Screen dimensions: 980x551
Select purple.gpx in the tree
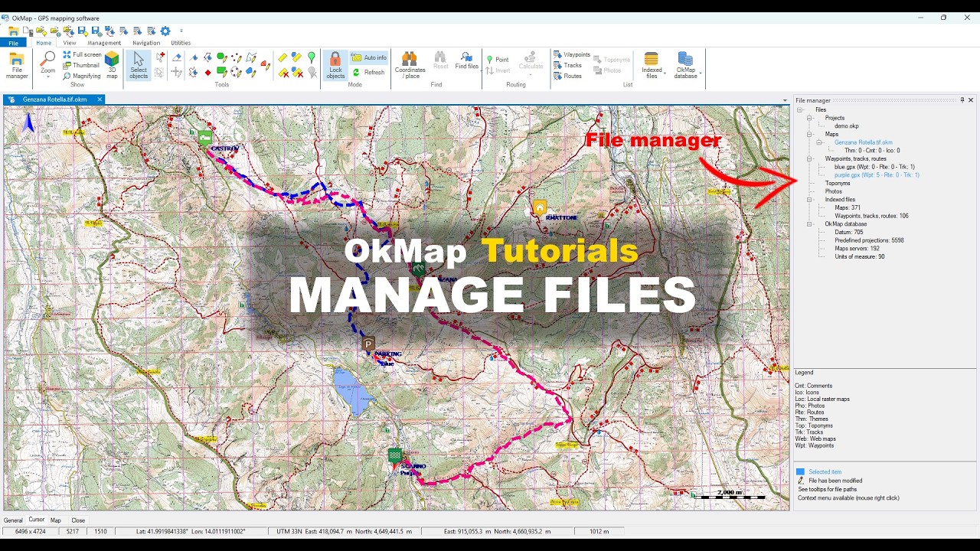(877, 175)
